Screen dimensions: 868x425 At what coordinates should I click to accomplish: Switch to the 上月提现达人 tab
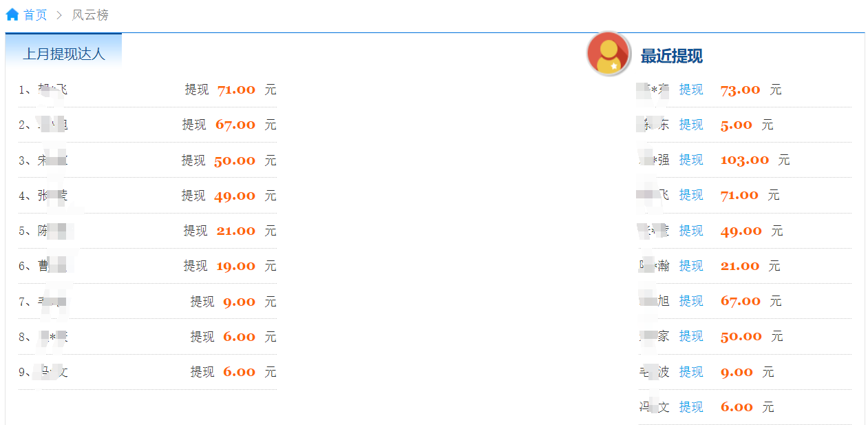click(64, 54)
